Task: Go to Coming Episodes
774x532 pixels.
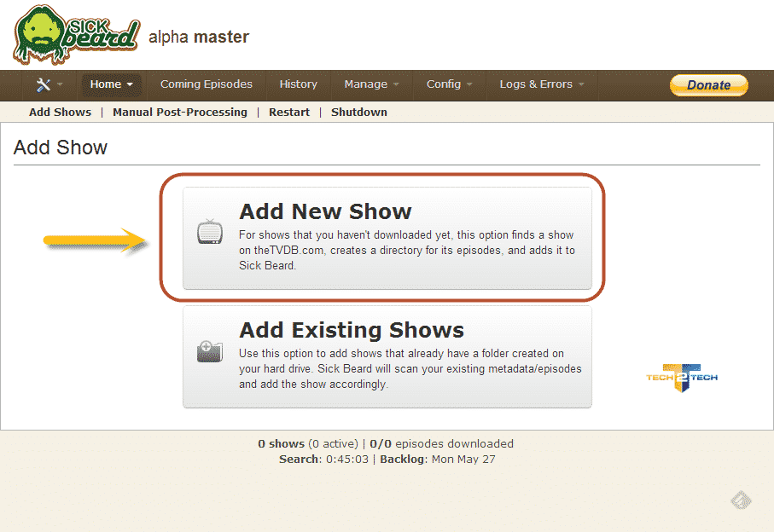Action: point(207,84)
